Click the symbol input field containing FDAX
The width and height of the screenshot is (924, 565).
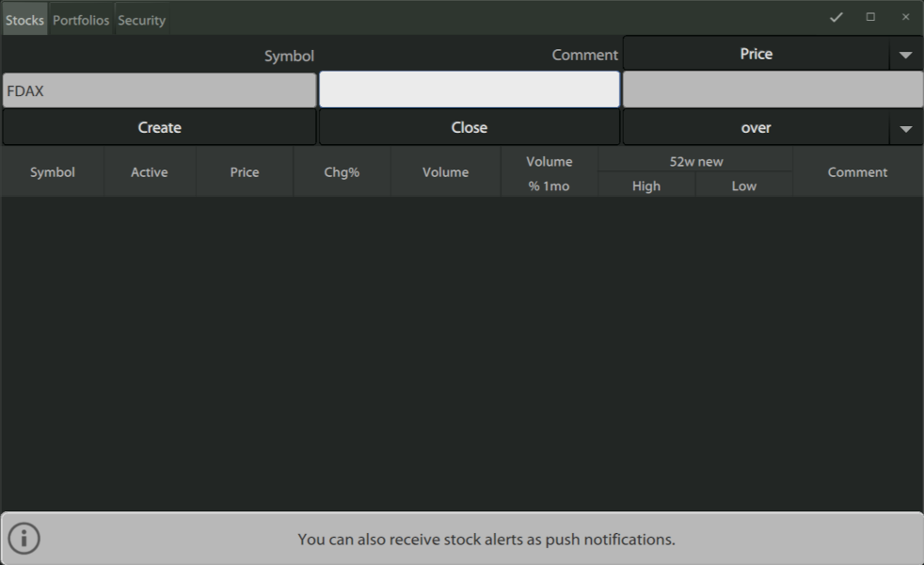(x=159, y=91)
